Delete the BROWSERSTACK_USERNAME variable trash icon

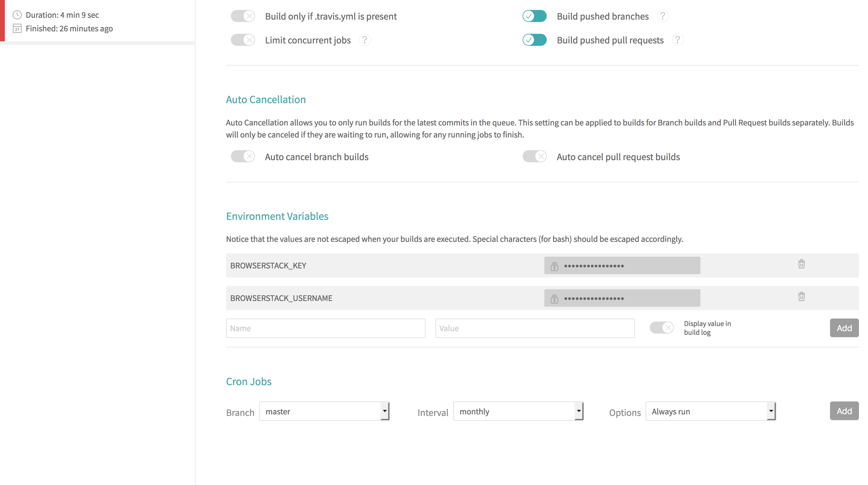(x=801, y=296)
